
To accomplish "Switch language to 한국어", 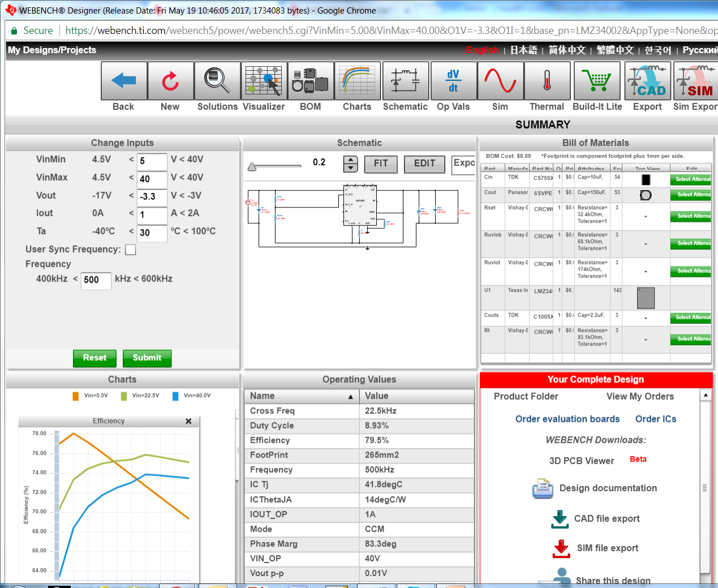I will (658, 50).
